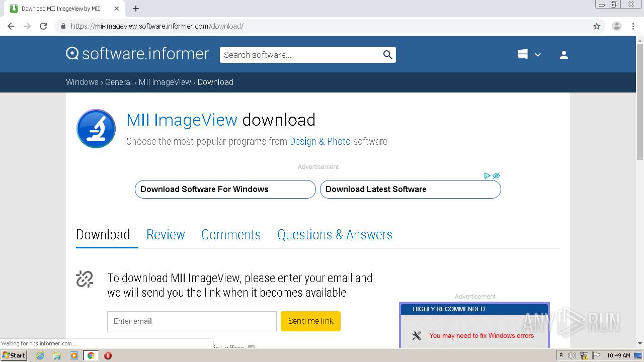Click the red Opera taskbar icon
Screen dimensions: 644x362
click(108, 355)
